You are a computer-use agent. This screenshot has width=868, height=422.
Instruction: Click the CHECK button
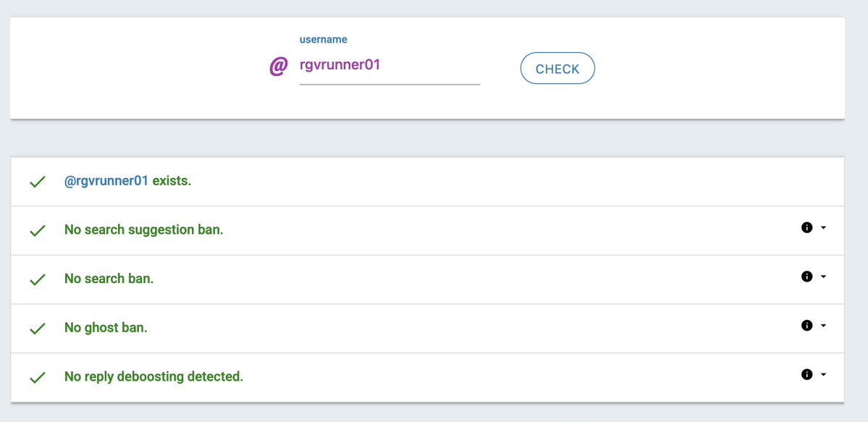point(557,68)
